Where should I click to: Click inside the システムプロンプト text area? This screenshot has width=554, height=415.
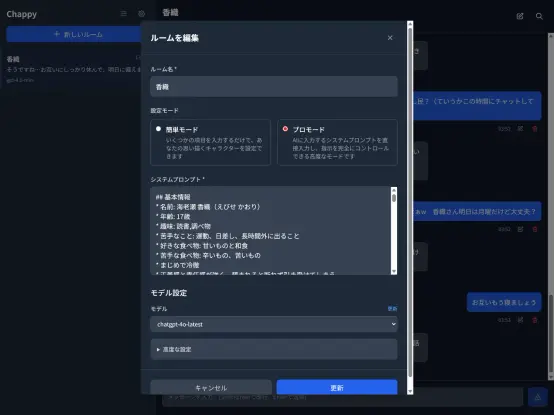click(271, 230)
